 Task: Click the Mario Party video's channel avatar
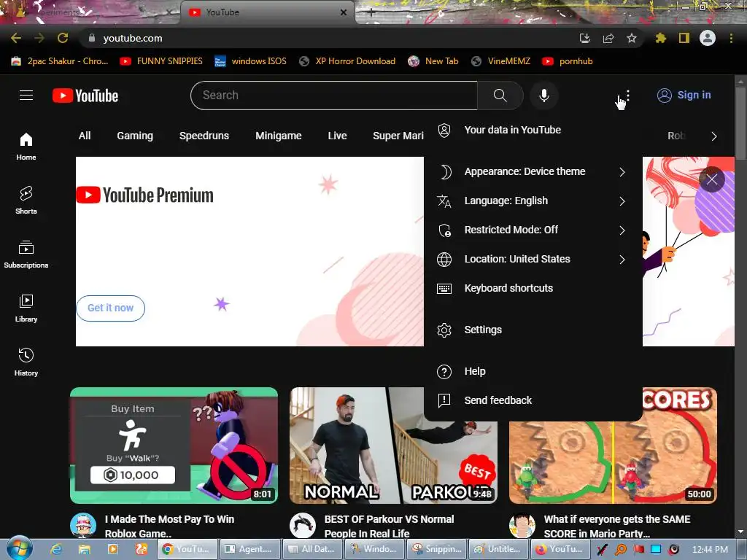coord(522,526)
